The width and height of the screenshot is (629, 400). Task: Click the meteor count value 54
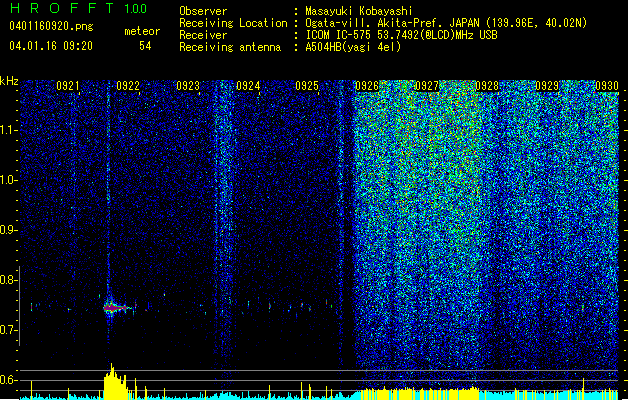[x=145, y=46]
